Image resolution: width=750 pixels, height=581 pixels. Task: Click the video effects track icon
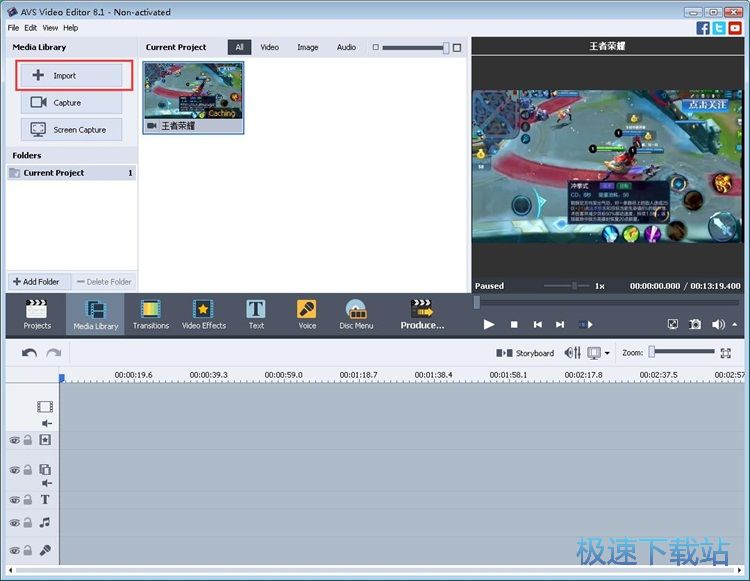point(45,440)
